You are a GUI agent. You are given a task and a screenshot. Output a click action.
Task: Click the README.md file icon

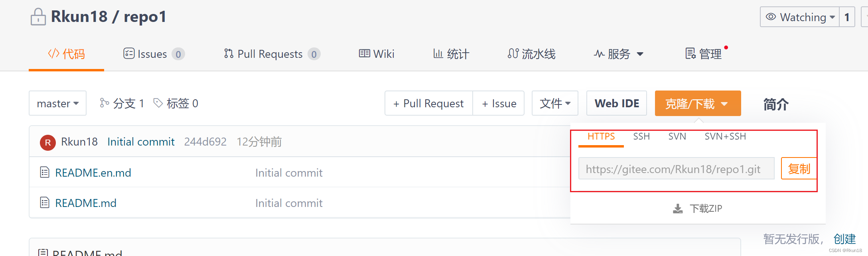45,203
